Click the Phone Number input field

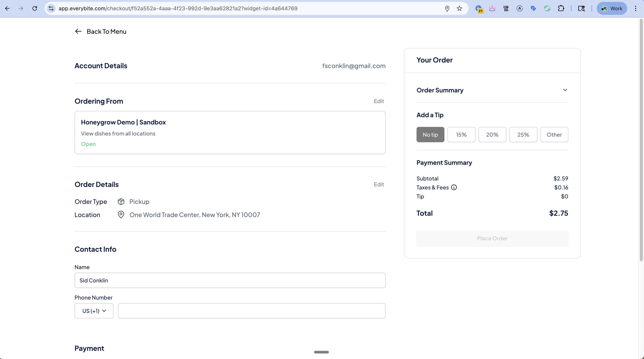click(x=251, y=311)
